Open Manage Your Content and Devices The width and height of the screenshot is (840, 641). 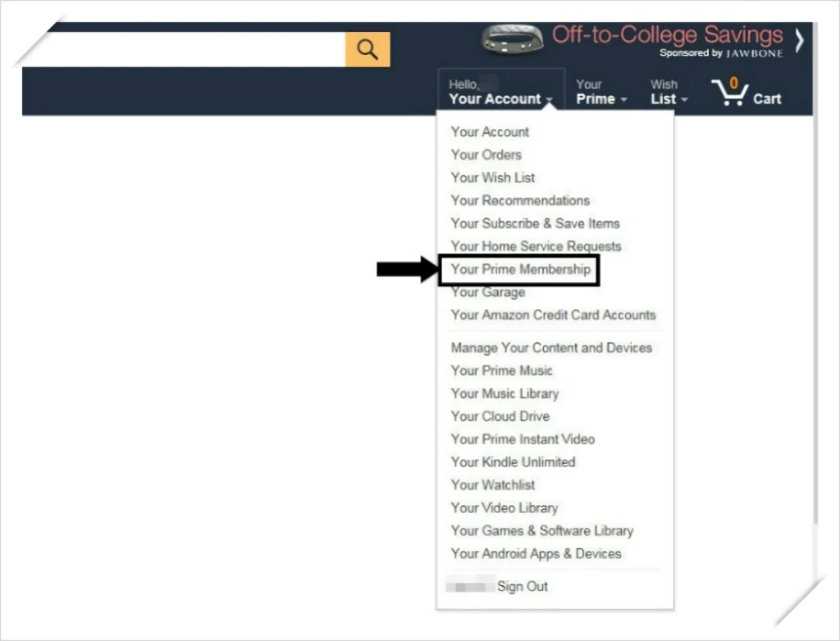pyautogui.click(x=551, y=348)
